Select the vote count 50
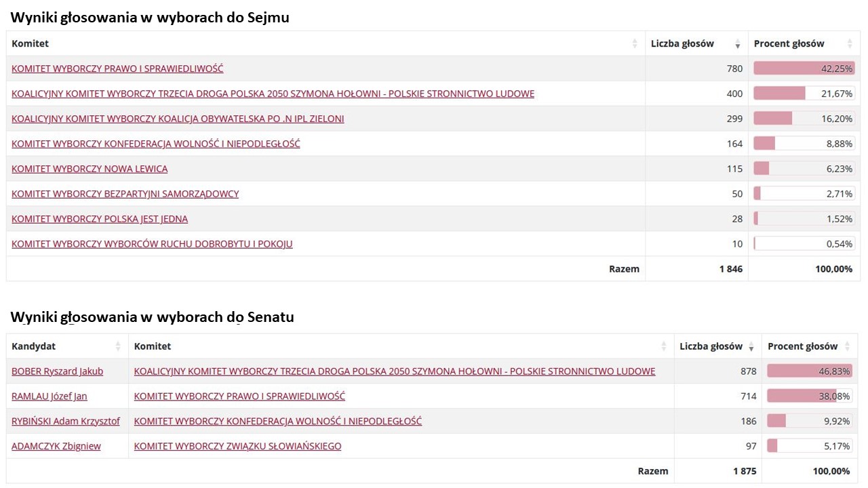Viewport: 868px width, 488px height. pos(737,194)
